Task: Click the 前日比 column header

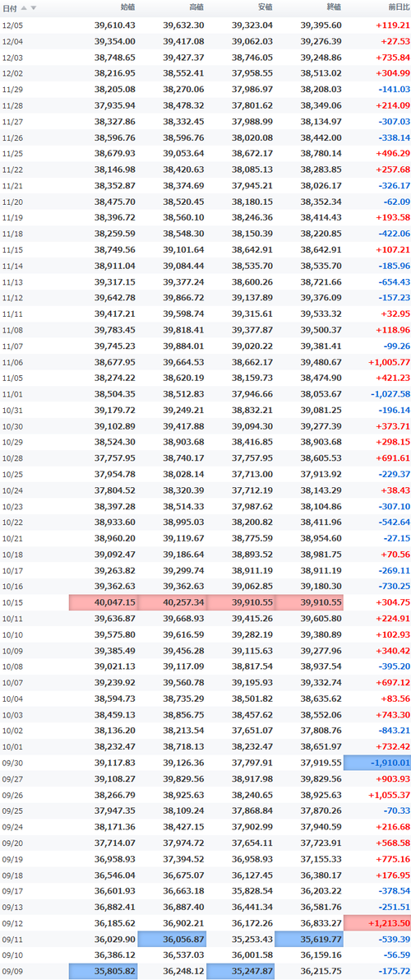Action: (398, 7)
